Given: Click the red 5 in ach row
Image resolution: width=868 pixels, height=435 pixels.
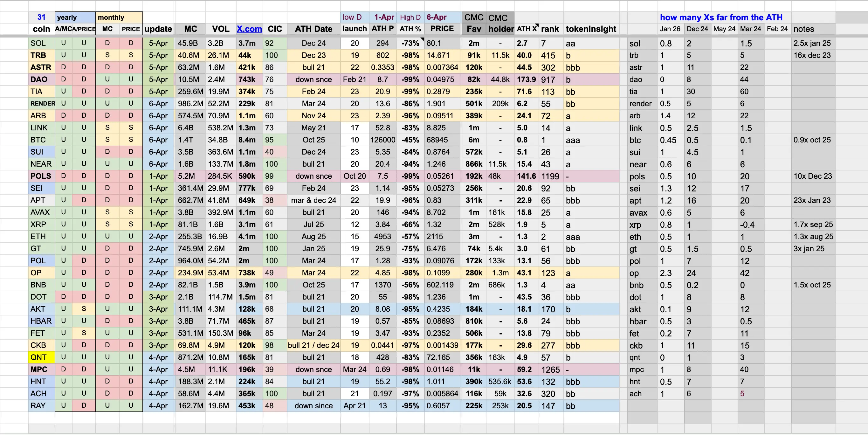Looking at the screenshot, I should click(x=742, y=394).
